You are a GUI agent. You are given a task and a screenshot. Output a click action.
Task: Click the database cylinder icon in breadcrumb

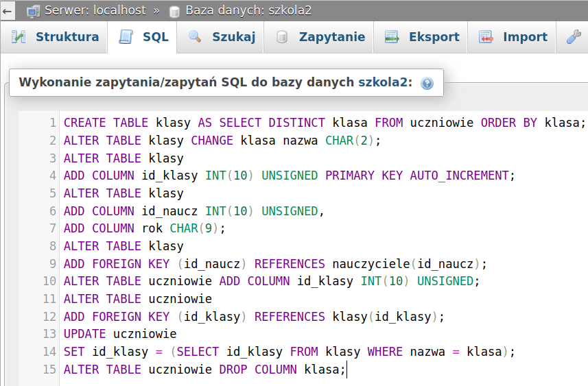click(174, 12)
